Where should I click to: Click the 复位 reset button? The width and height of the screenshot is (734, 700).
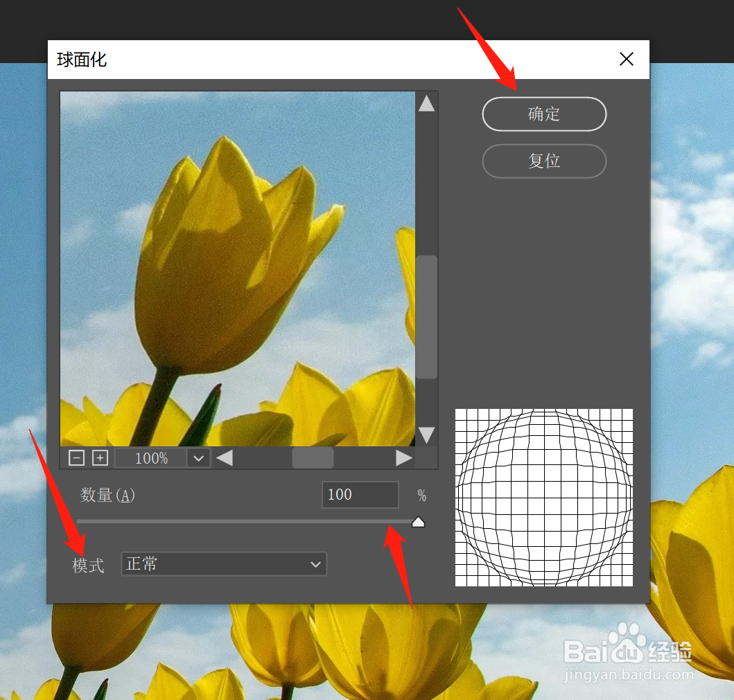tap(544, 161)
